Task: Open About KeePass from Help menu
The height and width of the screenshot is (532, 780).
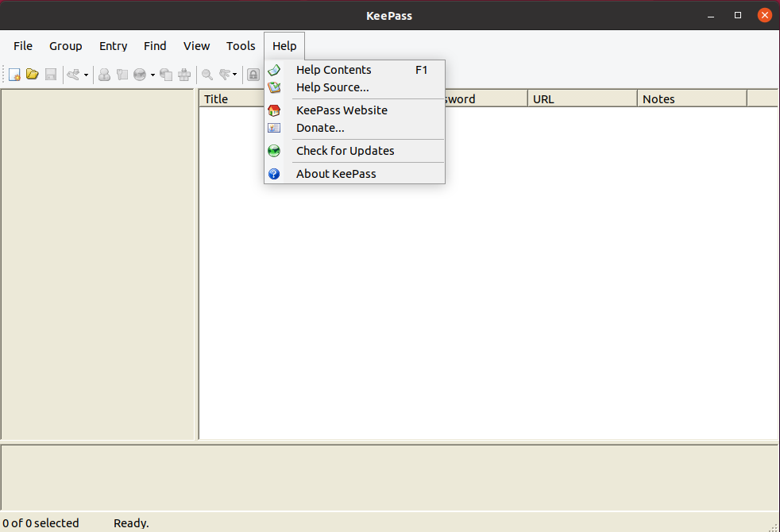Action: pos(355,174)
